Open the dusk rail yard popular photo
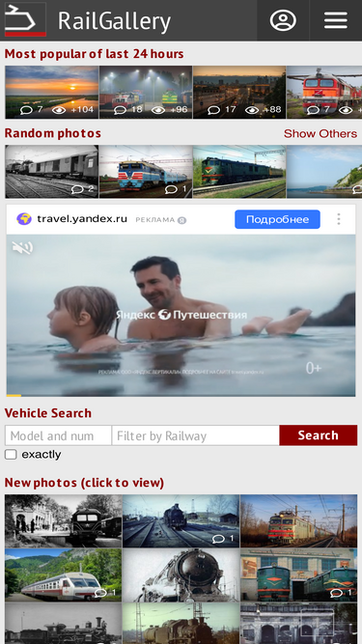This screenshot has height=644, width=362. 239,93
